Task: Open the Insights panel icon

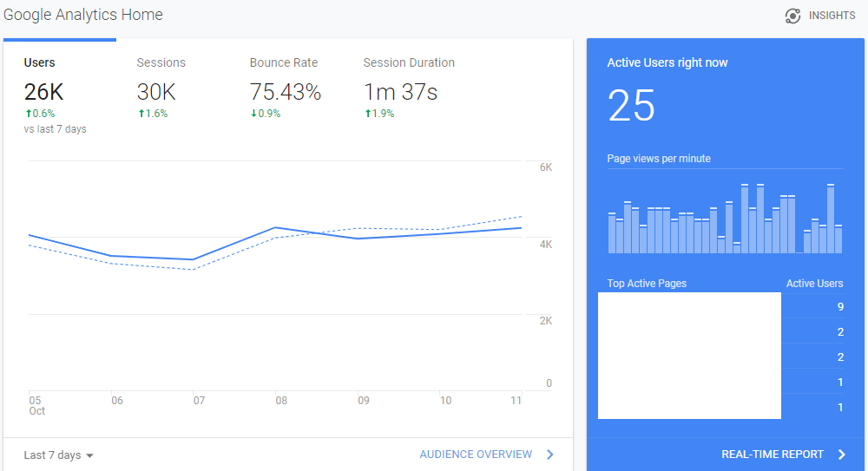Action: [792, 16]
